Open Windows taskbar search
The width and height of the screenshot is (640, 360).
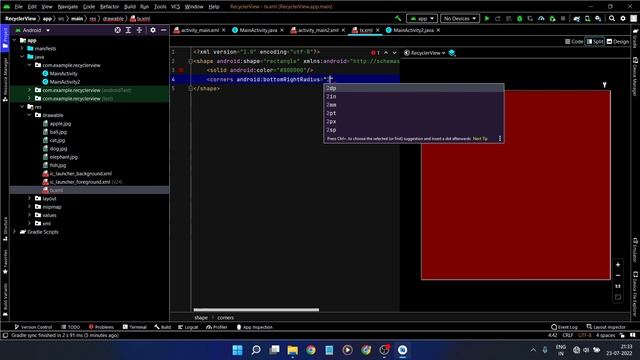point(256,350)
